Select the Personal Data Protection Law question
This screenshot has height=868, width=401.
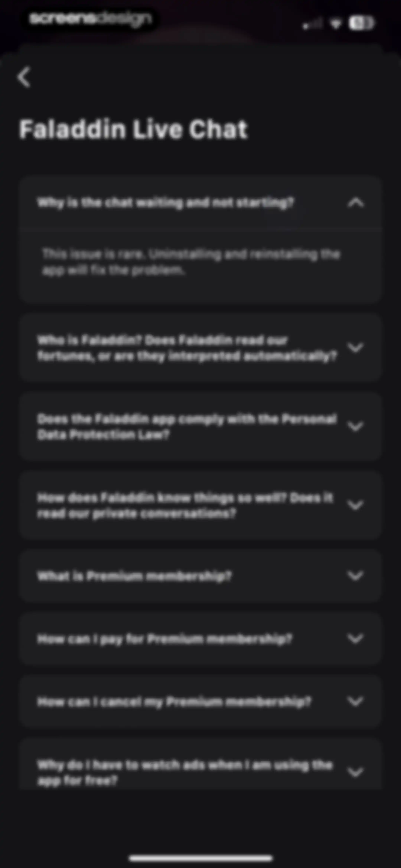200,426
